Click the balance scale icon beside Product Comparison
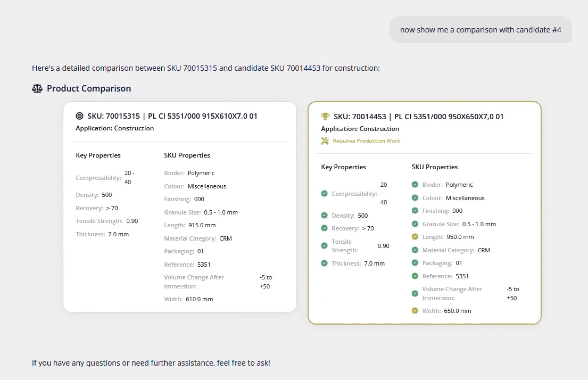Image resolution: width=588 pixels, height=380 pixels. pos(37,88)
